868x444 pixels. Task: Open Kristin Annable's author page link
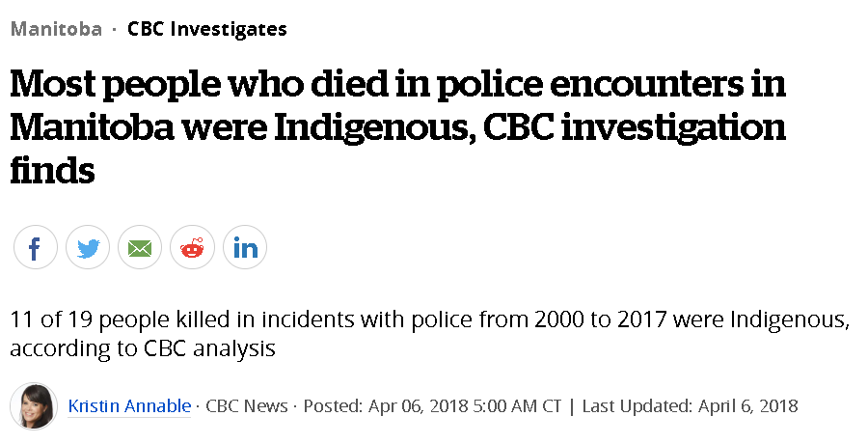tap(129, 406)
